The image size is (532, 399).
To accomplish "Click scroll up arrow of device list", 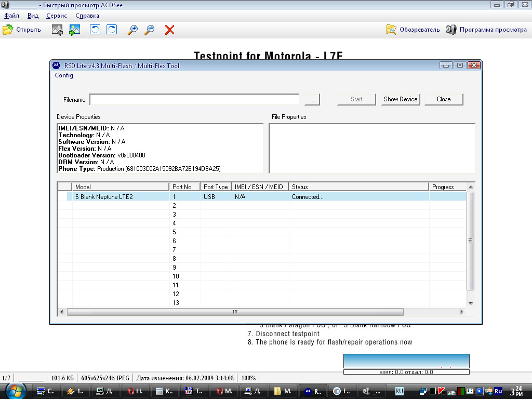I will [471, 187].
